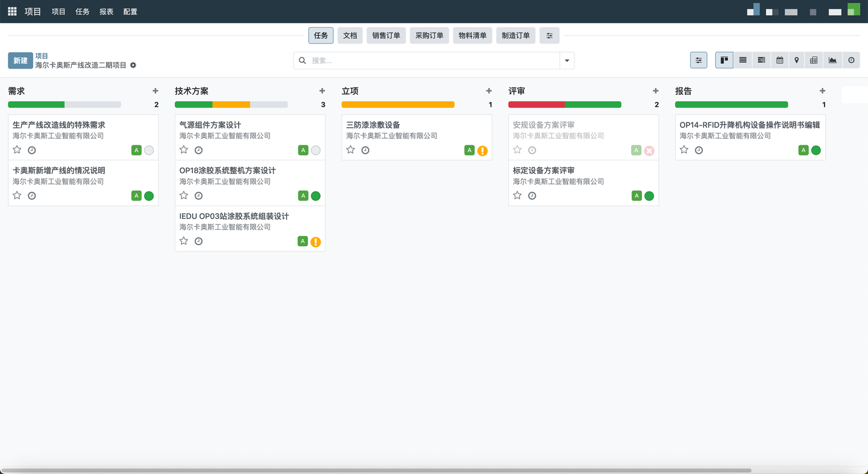The width and height of the screenshot is (868, 474).
Task: Click assignee avatar on 卡奥斯新增产线的情况说明
Action: pos(136,195)
